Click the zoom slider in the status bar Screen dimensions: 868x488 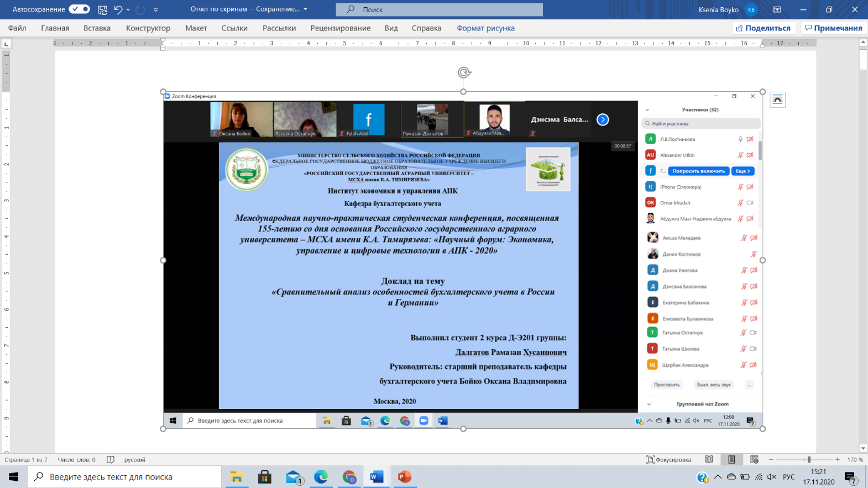(x=808, y=460)
